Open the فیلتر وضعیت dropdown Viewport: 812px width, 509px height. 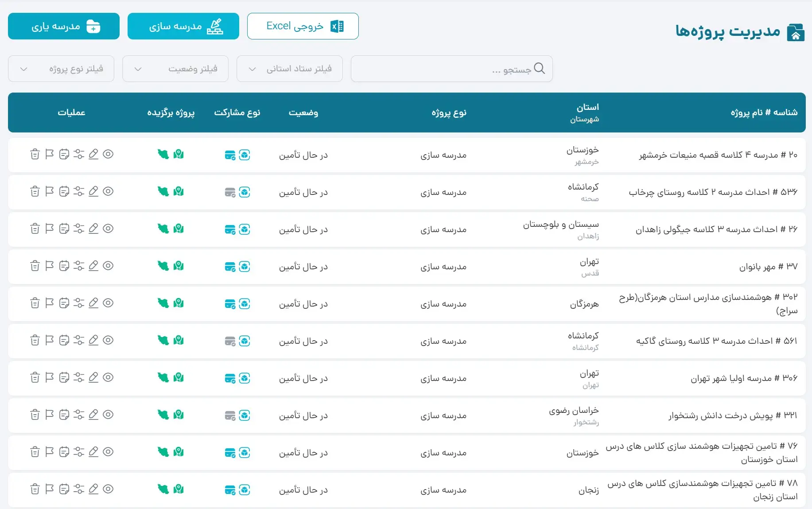point(175,69)
